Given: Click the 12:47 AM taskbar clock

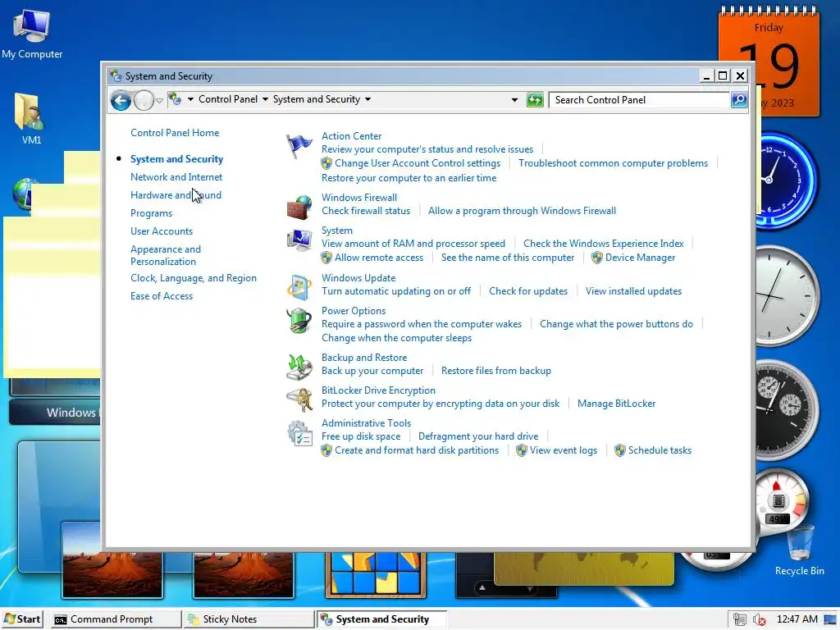Looking at the screenshot, I should tap(797, 619).
